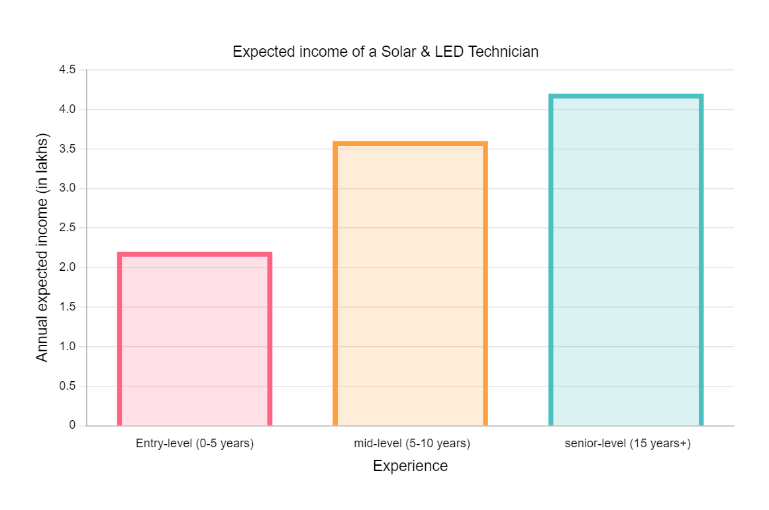Click the 'senior-level (15 years+)' axis label
Screen dimensions: 769x510
[627, 443]
